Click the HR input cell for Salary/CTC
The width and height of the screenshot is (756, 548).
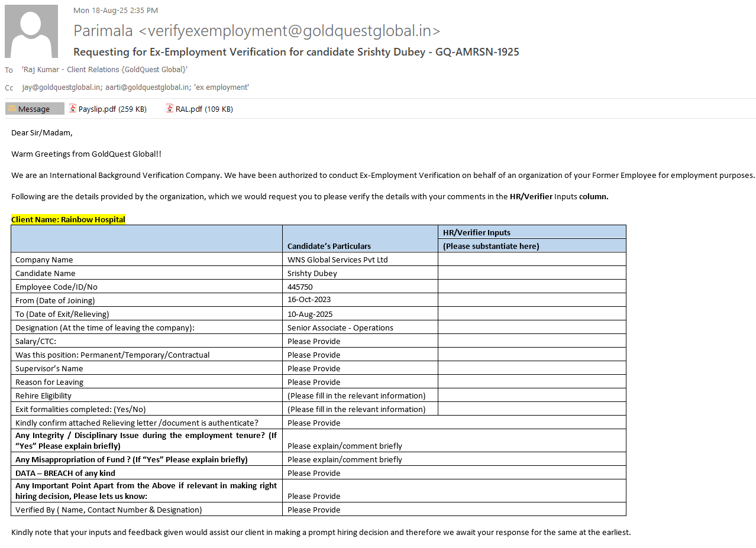tap(532, 341)
